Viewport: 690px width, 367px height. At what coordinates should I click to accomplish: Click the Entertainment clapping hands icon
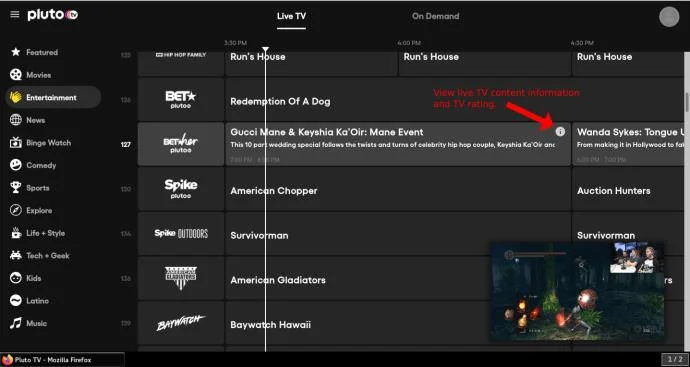coord(16,97)
